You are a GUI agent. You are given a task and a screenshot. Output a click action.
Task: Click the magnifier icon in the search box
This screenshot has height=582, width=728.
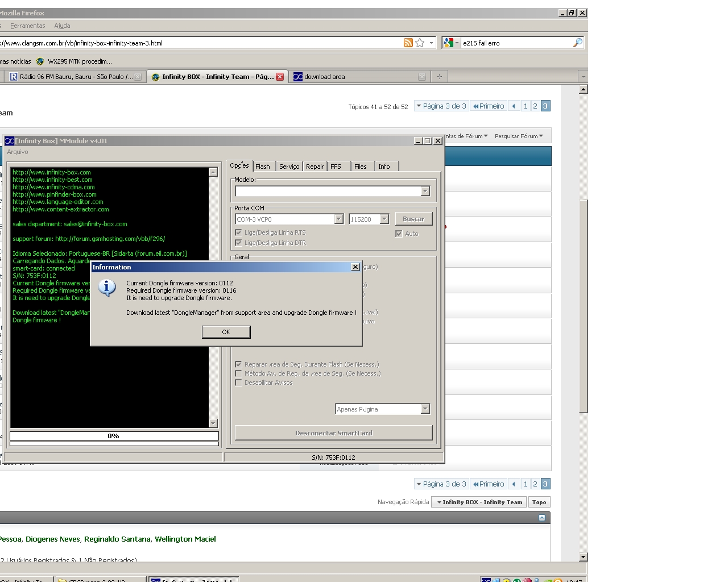[577, 43]
